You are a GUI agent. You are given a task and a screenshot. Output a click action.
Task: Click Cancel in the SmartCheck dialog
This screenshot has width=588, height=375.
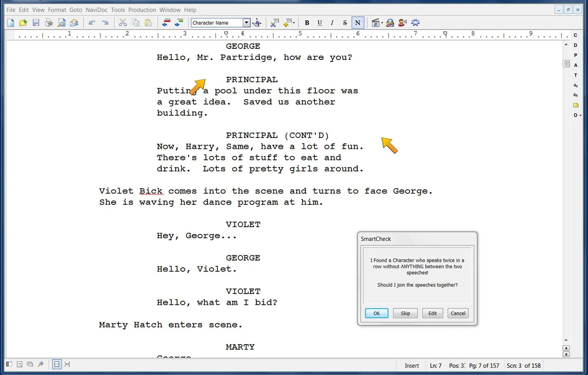click(458, 313)
